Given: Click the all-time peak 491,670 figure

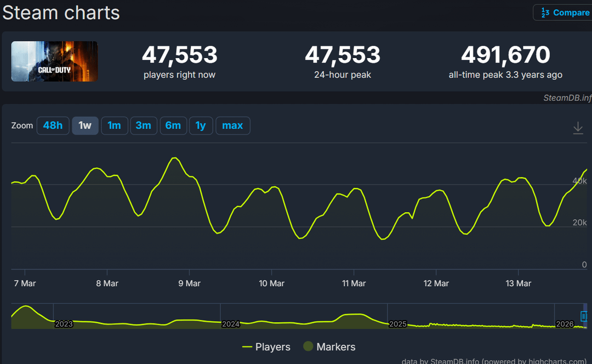Looking at the screenshot, I should click(x=505, y=55).
